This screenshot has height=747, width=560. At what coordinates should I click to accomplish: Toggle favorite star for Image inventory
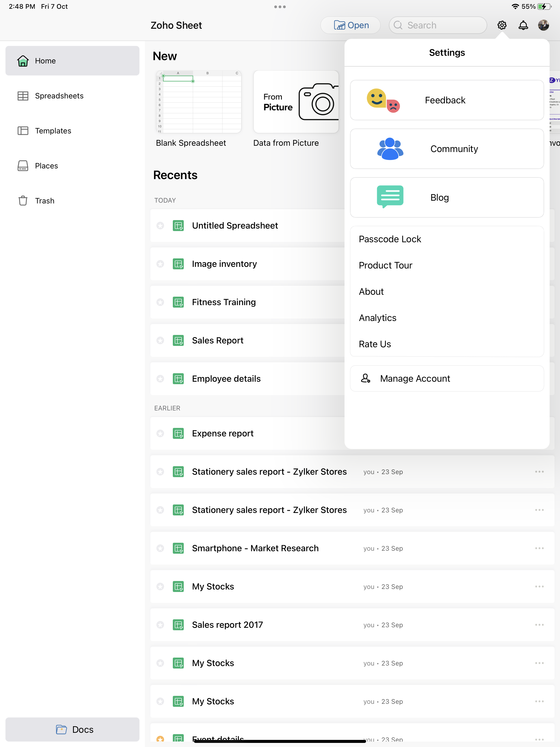[160, 264]
